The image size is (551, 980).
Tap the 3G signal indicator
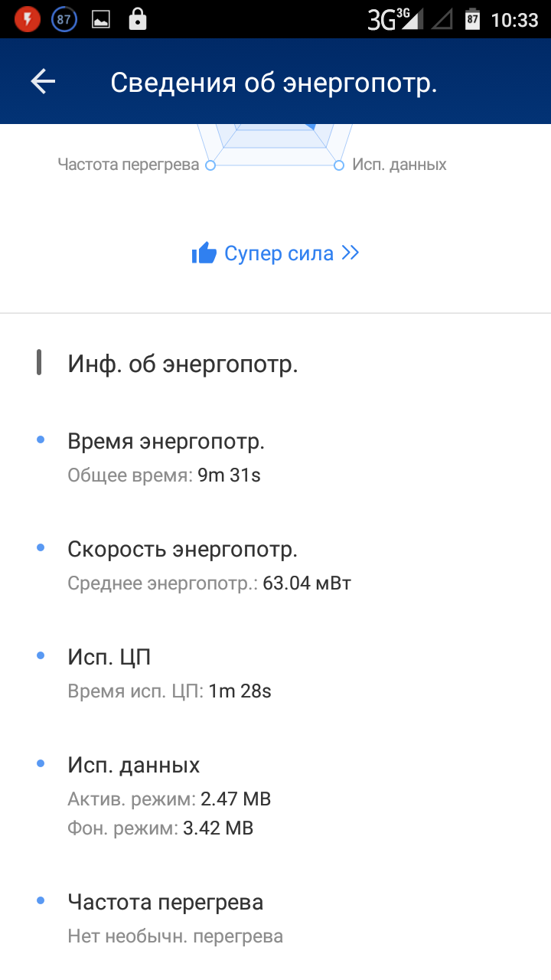tap(395, 19)
